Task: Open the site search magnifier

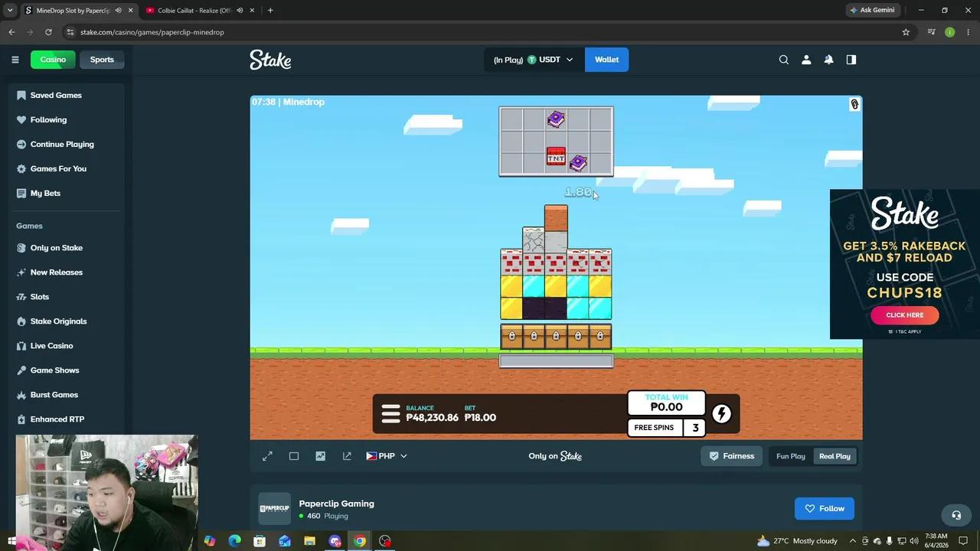Action: click(783, 60)
